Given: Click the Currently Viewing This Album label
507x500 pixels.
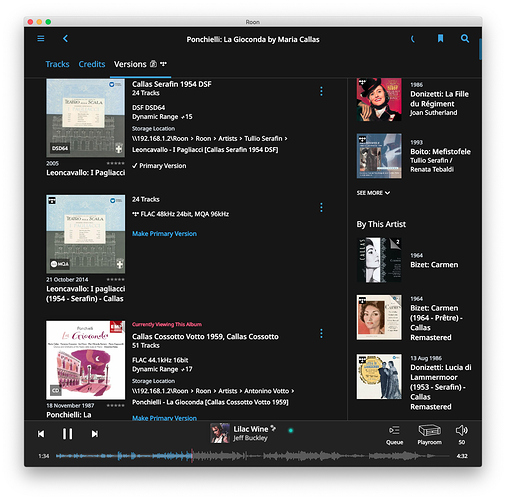Looking at the screenshot, I should (x=167, y=324).
